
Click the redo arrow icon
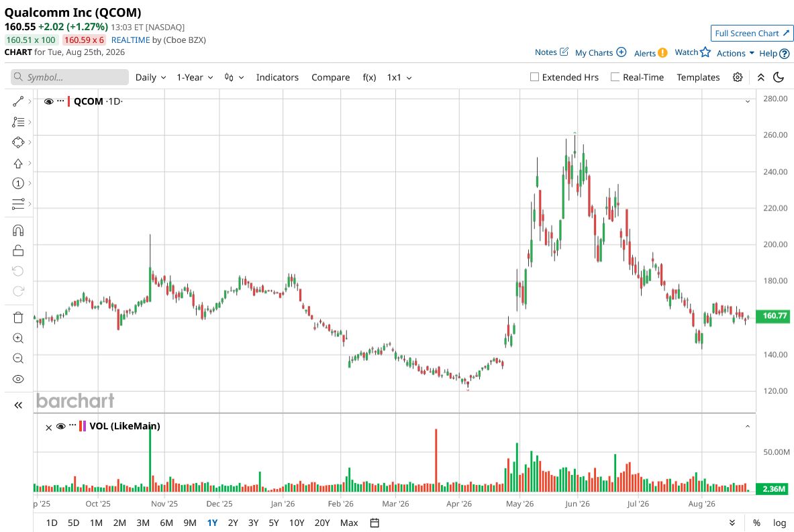pos(17,291)
